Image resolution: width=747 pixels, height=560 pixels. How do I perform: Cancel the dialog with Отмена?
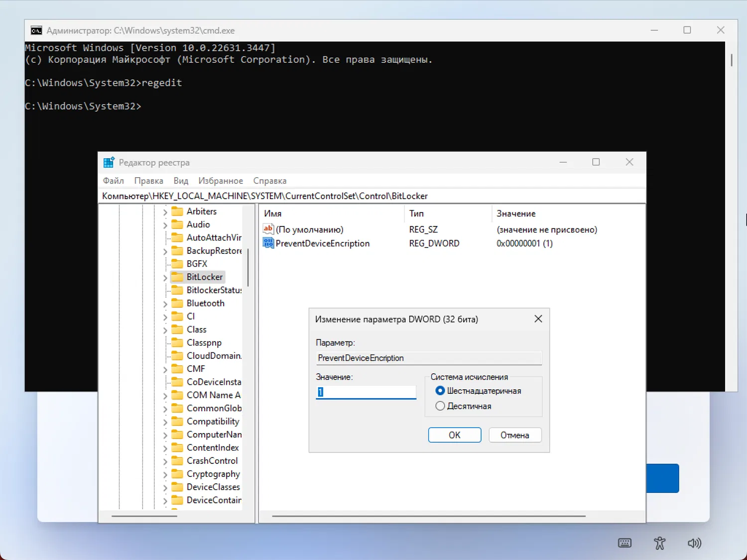(x=515, y=435)
